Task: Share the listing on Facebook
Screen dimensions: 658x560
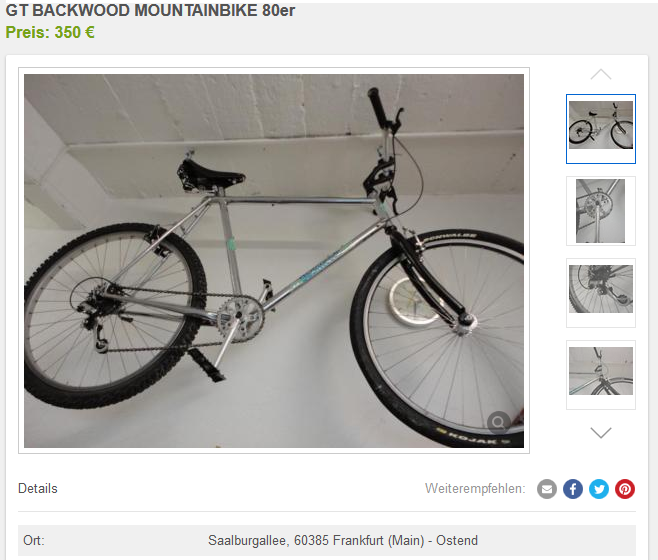Action: click(x=573, y=489)
